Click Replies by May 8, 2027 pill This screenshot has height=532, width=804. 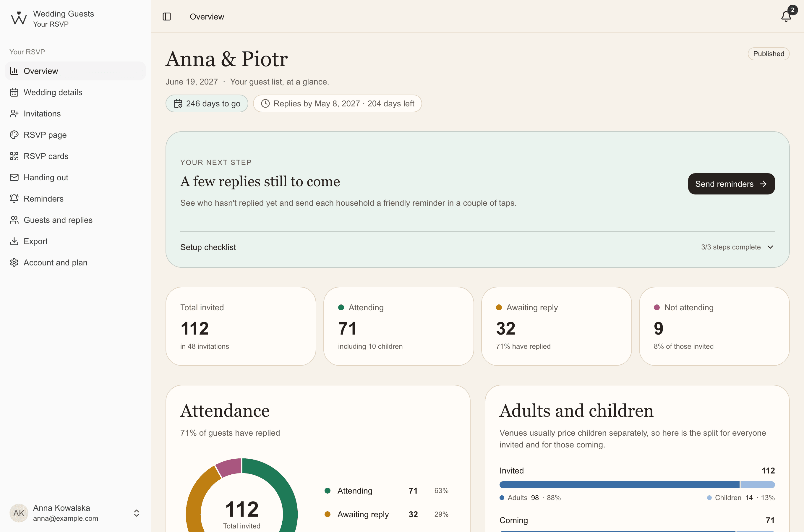pos(337,103)
